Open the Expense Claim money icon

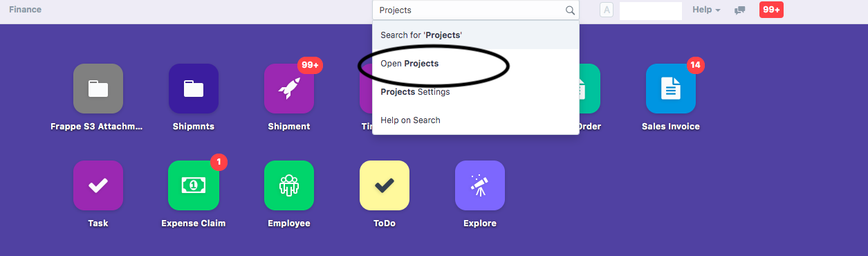pos(194,185)
